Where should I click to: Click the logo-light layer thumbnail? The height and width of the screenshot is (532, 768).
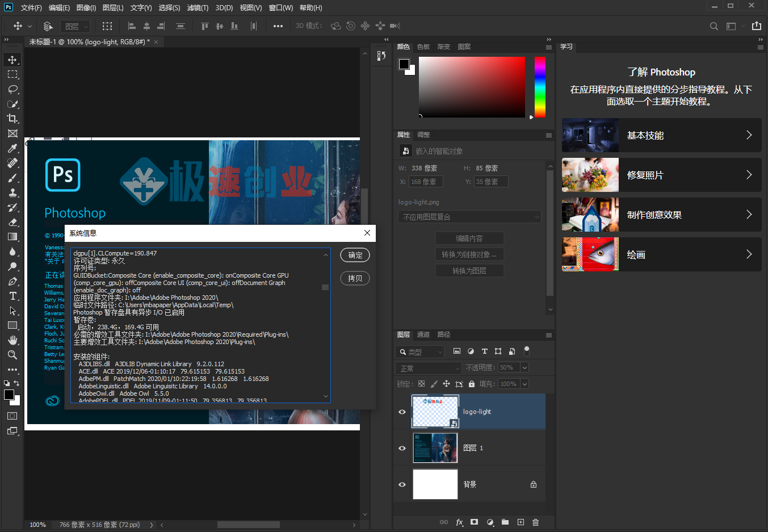[x=435, y=412]
